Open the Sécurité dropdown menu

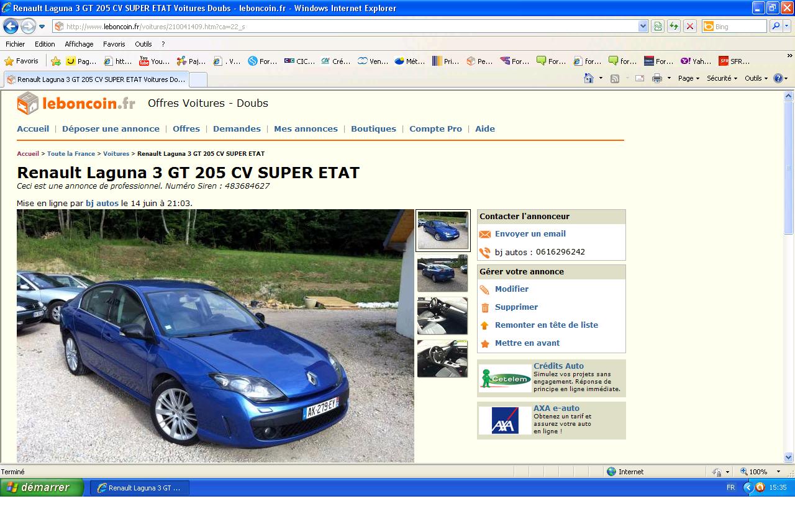coord(722,78)
